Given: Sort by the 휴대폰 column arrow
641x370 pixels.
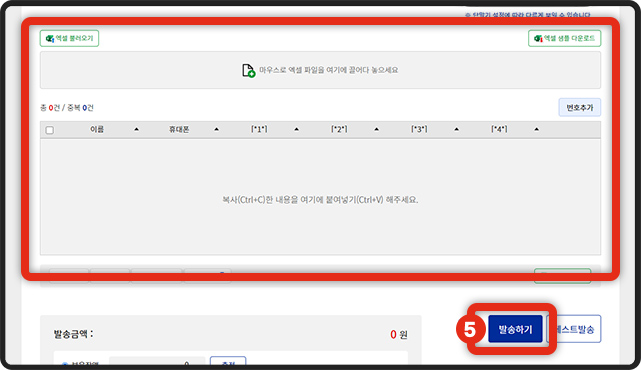Looking at the screenshot, I should (217, 129).
